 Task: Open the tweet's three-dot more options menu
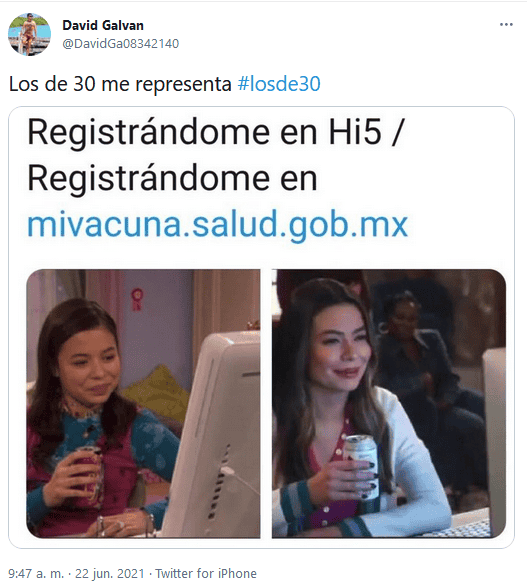506,25
